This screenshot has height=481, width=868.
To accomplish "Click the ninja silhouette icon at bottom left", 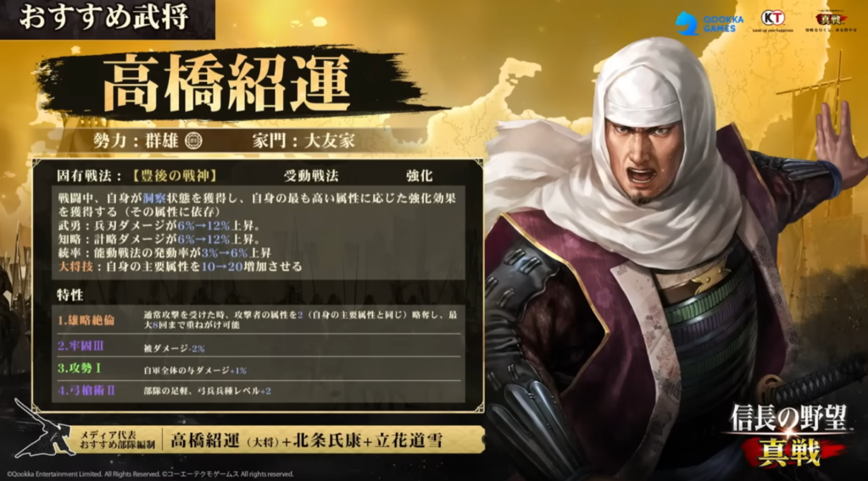I will [45, 430].
